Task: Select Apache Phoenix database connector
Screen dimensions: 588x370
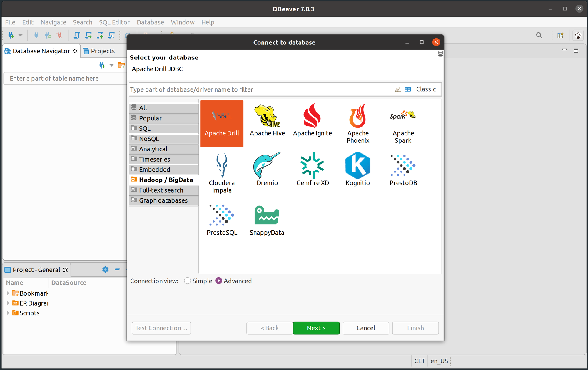Action: click(358, 123)
